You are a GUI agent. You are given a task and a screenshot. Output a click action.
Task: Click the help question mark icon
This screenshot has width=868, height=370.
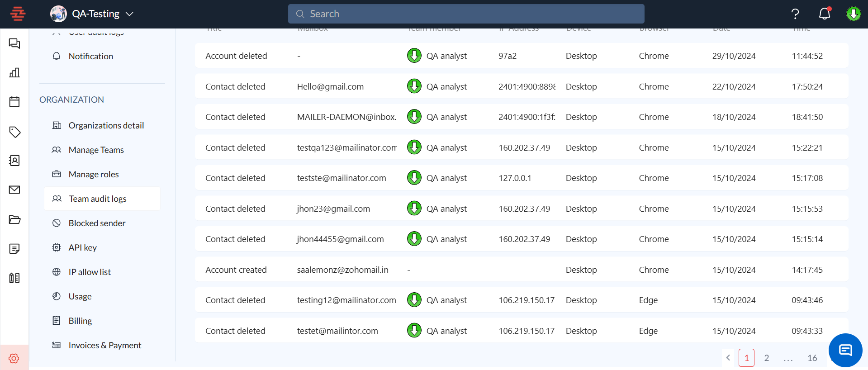[x=795, y=14]
